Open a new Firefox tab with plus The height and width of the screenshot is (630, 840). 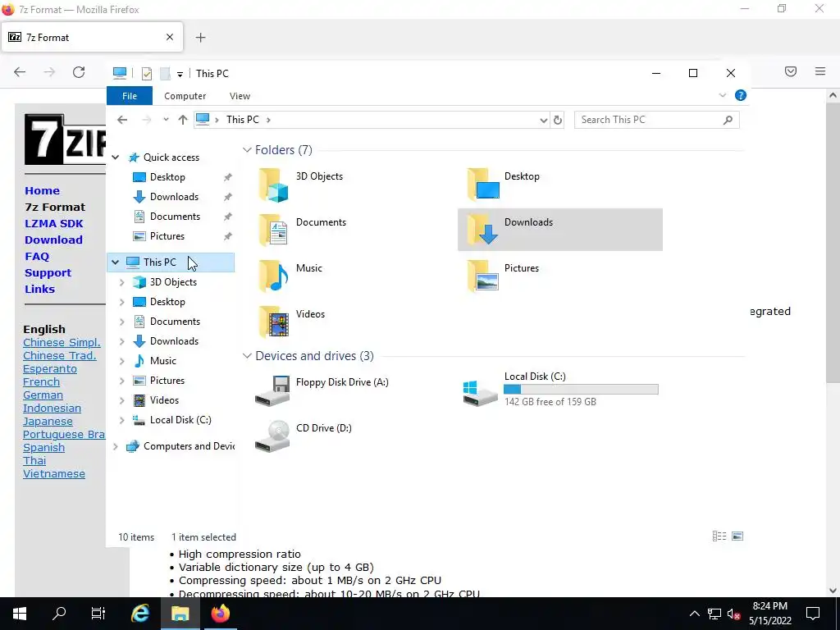pyautogui.click(x=200, y=38)
